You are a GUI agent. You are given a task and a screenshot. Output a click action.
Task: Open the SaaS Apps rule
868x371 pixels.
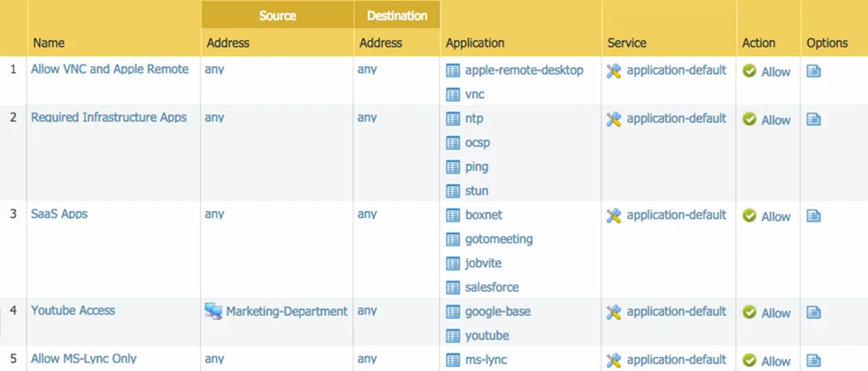pyautogui.click(x=59, y=213)
